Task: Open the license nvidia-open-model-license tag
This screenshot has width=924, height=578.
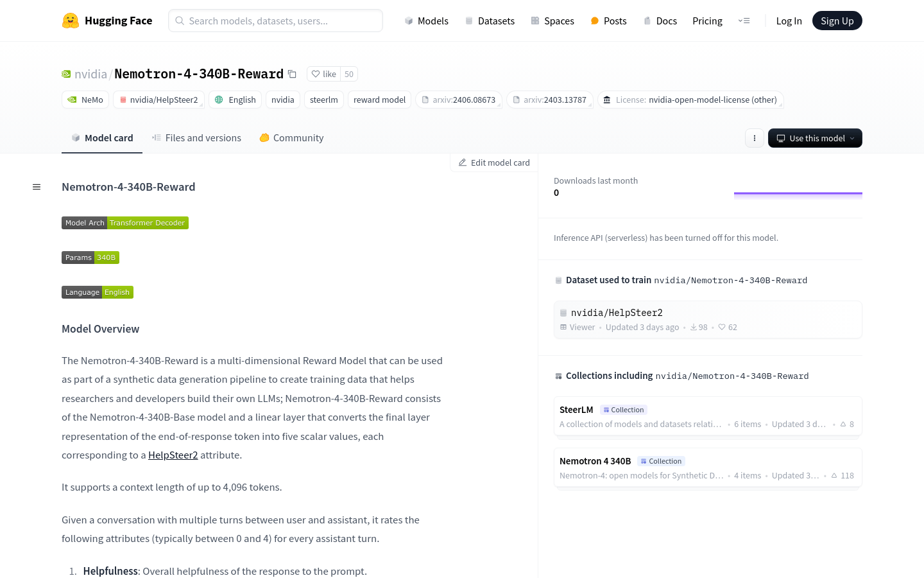Action: [690, 100]
